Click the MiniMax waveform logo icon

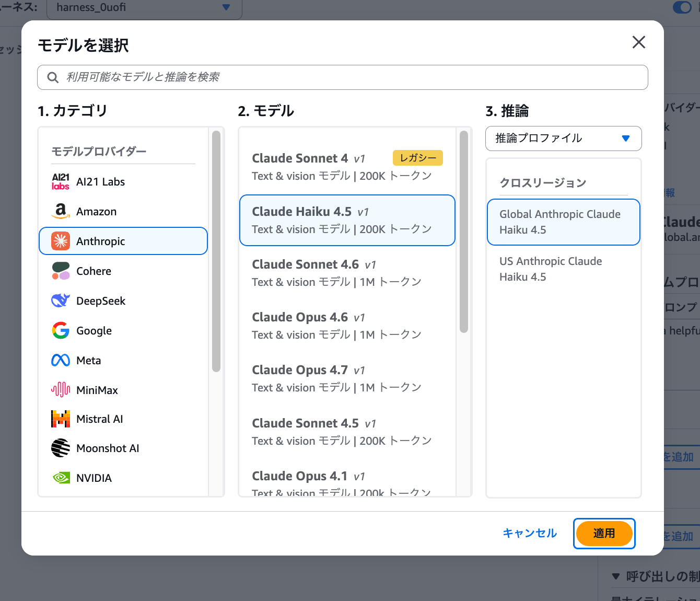click(61, 390)
